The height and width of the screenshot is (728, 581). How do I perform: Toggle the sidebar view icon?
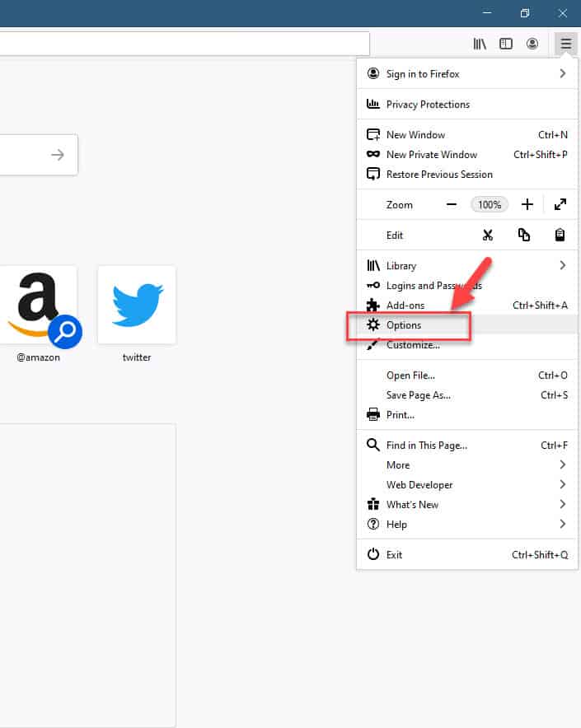coord(506,44)
